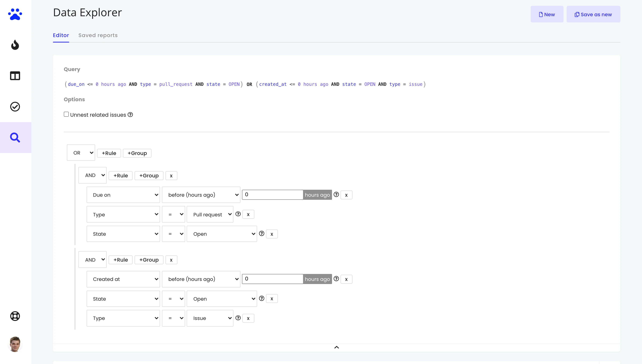Switch to the Saved reports tab
Viewport: 642px width, 364px height.
pyautogui.click(x=98, y=35)
